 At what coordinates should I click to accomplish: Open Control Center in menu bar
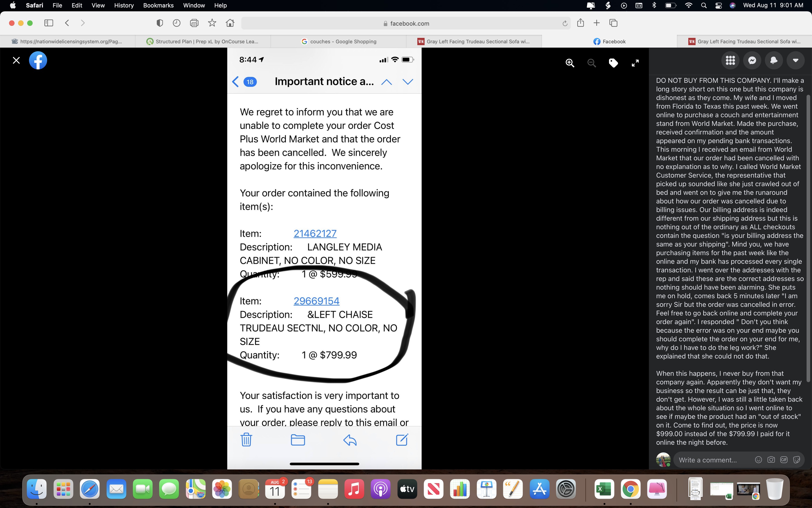pos(718,5)
